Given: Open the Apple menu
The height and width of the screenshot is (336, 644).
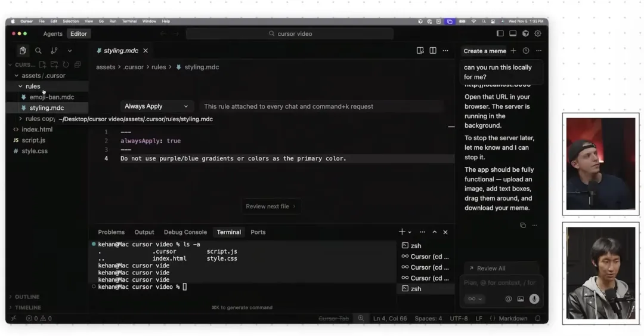Looking at the screenshot, I should click(x=13, y=21).
